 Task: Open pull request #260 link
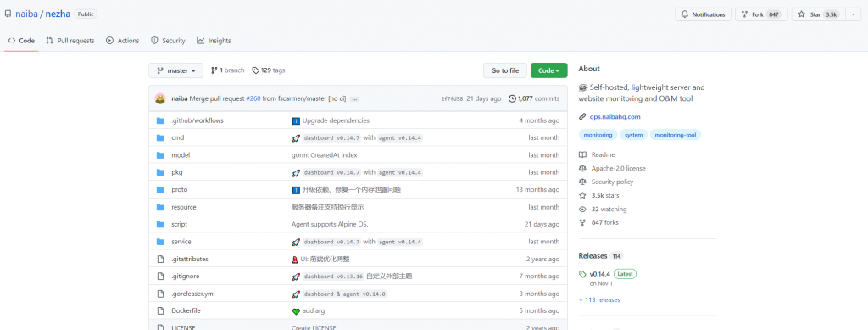(253, 98)
